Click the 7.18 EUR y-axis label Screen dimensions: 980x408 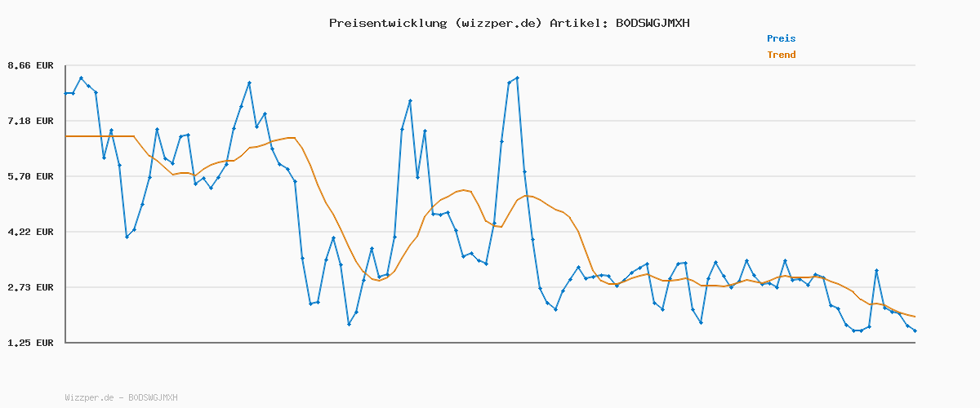(x=30, y=121)
